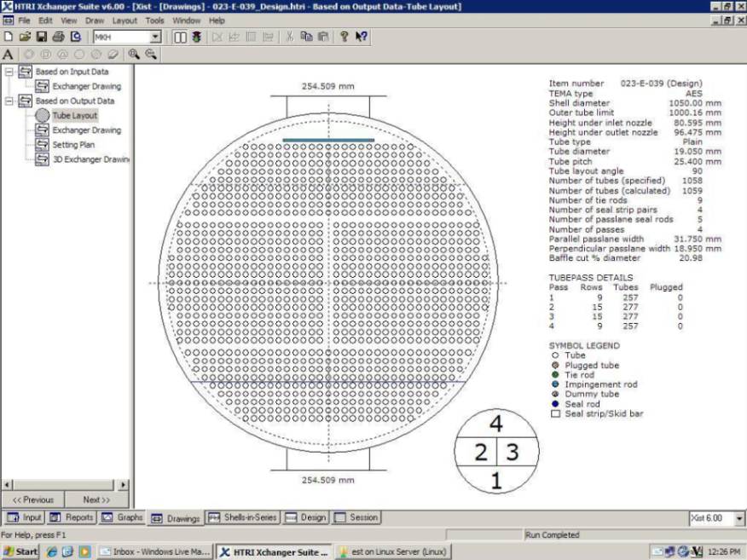Collapse the Based on Output Data node

click(x=9, y=101)
